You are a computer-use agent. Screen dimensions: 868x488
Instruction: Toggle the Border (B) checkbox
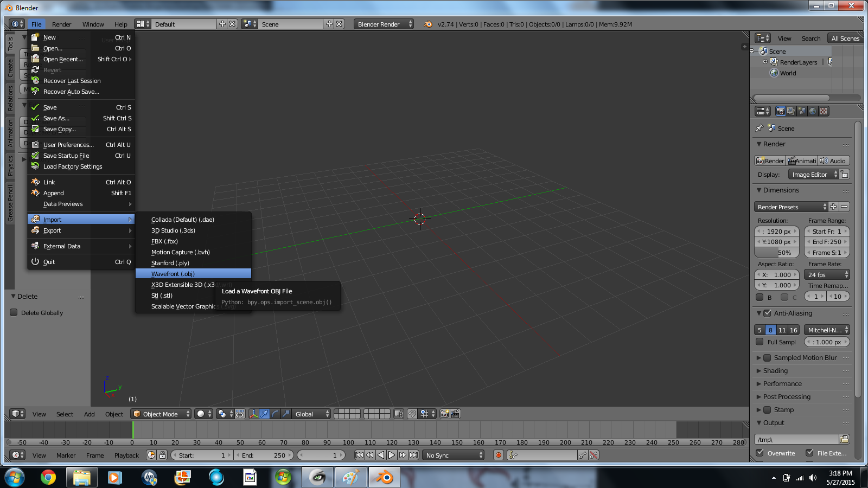point(759,297)
